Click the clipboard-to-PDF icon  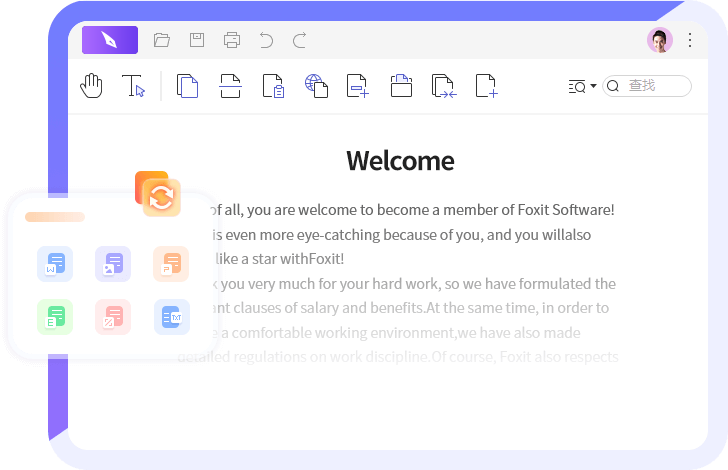coord(273,86)
